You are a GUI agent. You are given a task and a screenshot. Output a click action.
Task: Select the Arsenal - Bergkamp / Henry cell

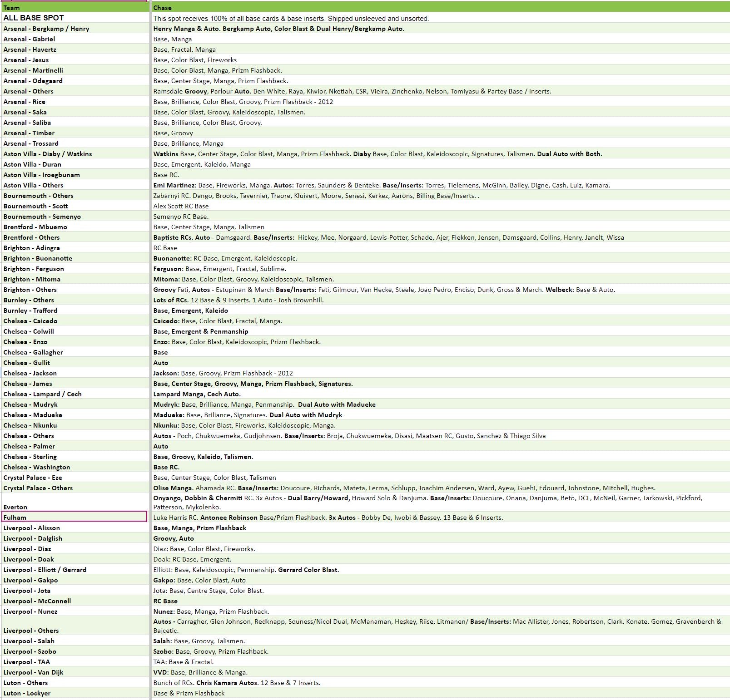pos(74,29)
